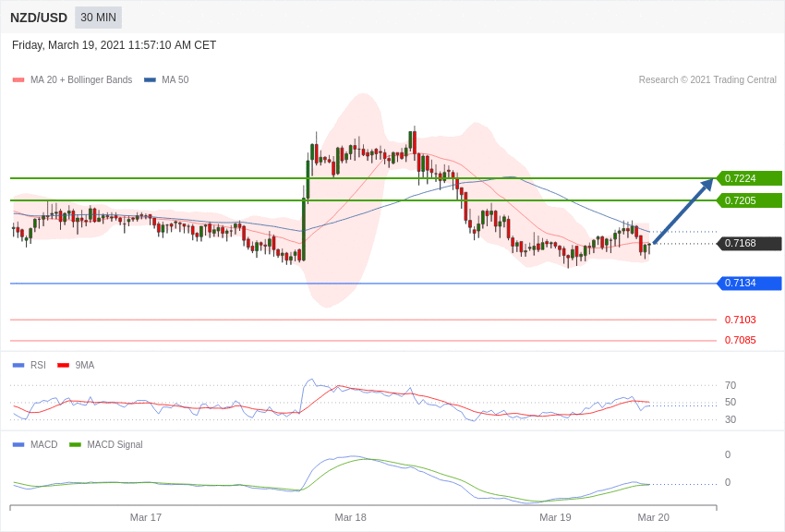Click the Mar 19 date axis label
Image resolution: width=785 pixels, height=532 pixels.
click(555, 517)
